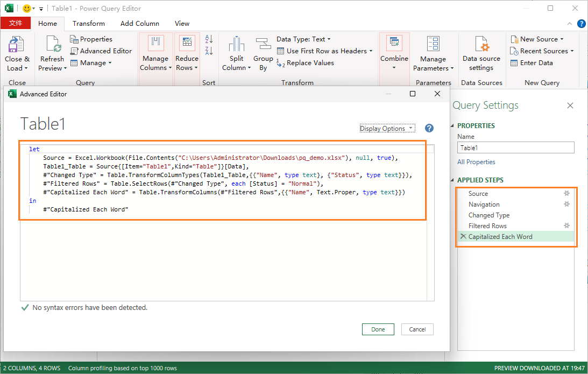The height and width of the screenshot is (374, 588).
Task: Switch to the Add Column tab
Action: [140, 23]
